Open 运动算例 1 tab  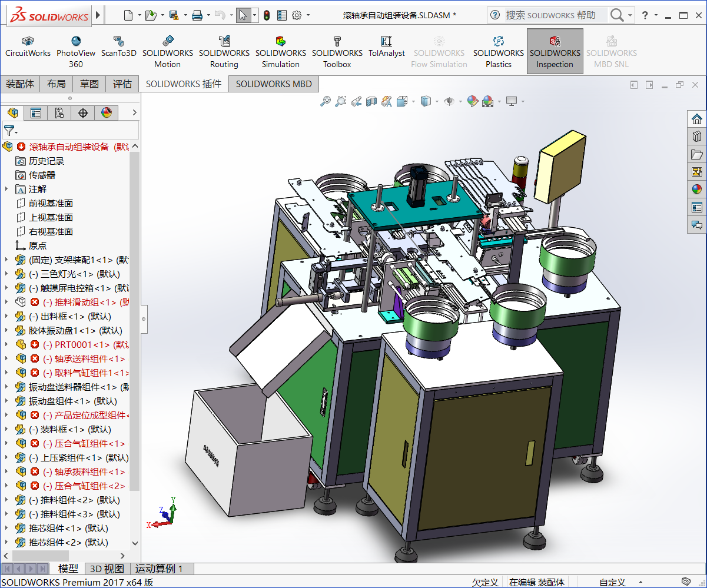pos(160,569)
